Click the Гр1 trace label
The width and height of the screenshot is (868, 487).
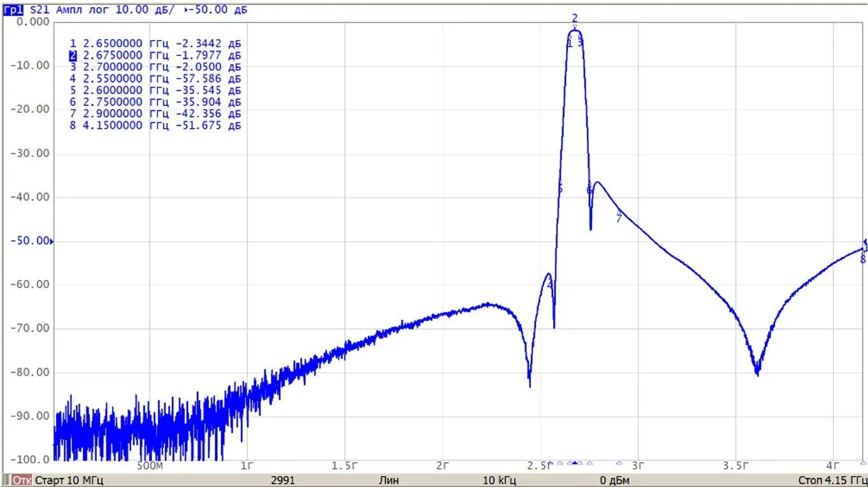[15, 10]
